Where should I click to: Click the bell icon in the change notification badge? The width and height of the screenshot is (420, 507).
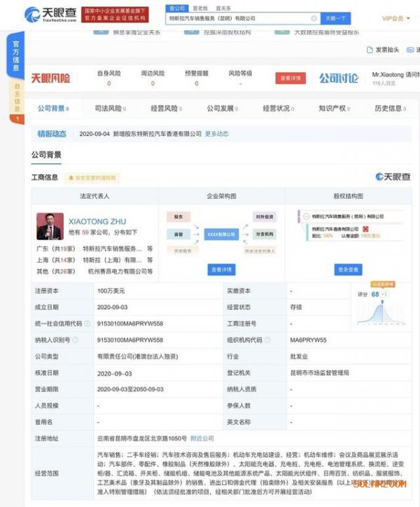pyautogui.click(x=71, y=177)
